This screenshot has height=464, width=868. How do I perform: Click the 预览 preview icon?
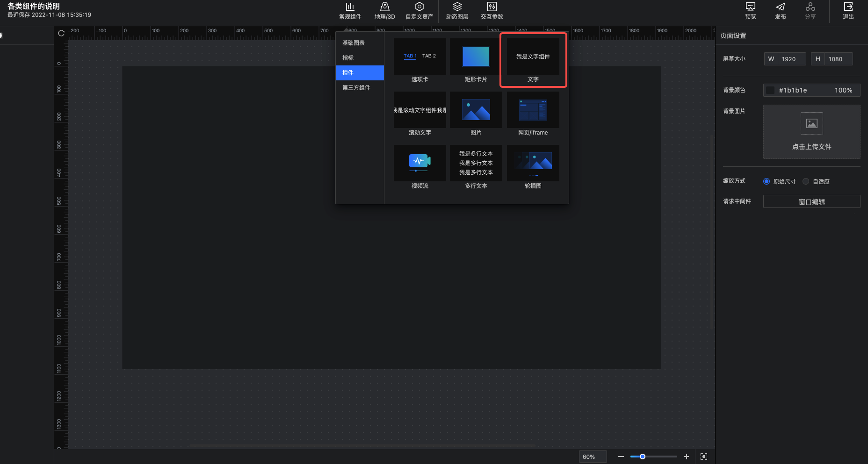(750, 7)
